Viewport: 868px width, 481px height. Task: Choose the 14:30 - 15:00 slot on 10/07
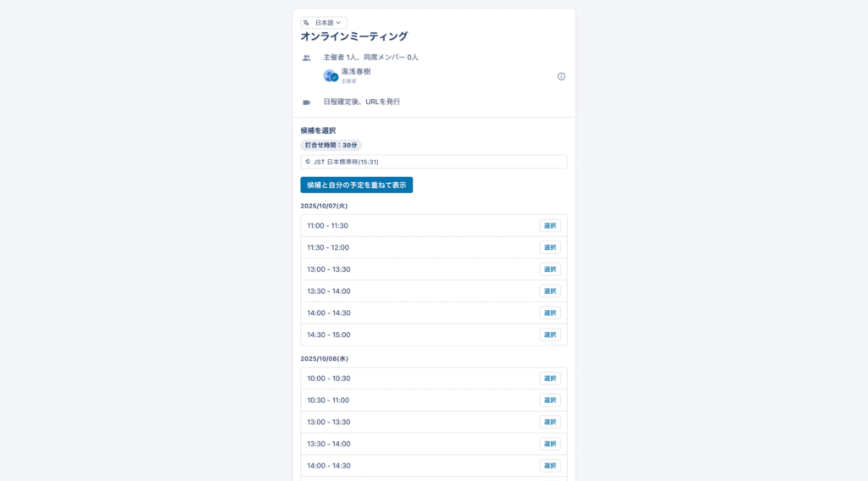(x=549, y=334)
